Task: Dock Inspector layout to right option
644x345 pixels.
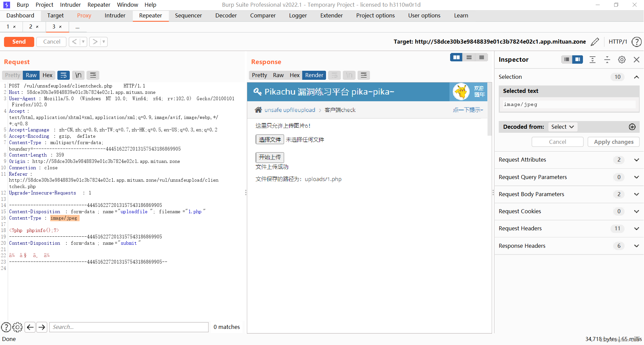Action: pyautogui.click(x=578, y=59)
